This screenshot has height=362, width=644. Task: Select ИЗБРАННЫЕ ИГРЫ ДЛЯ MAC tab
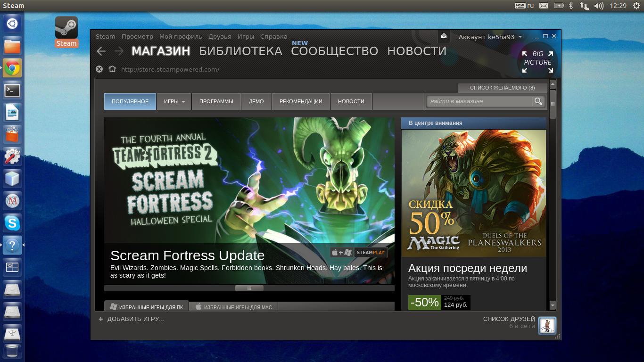[234, 306]
